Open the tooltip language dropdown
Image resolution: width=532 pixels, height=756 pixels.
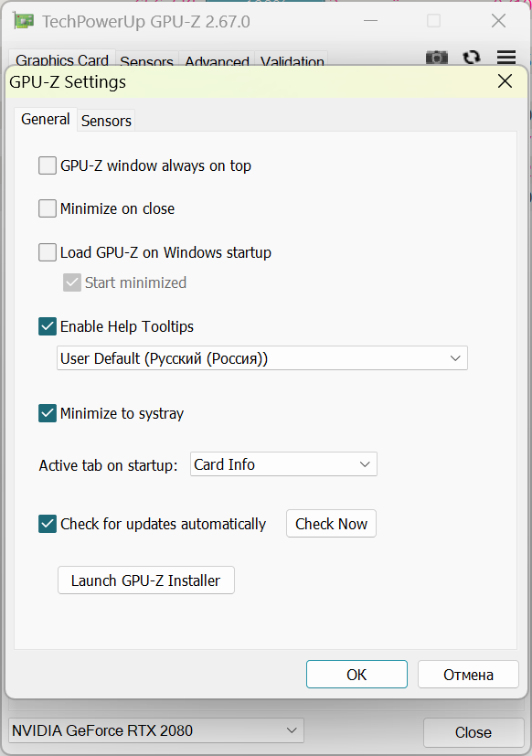point(262,358)
